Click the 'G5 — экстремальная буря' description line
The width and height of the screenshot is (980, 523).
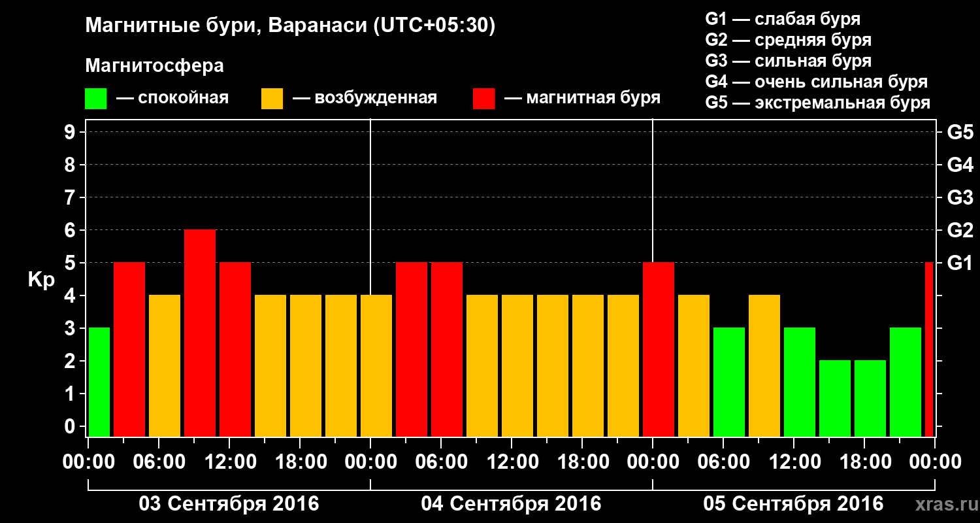[x=818, y=103]
